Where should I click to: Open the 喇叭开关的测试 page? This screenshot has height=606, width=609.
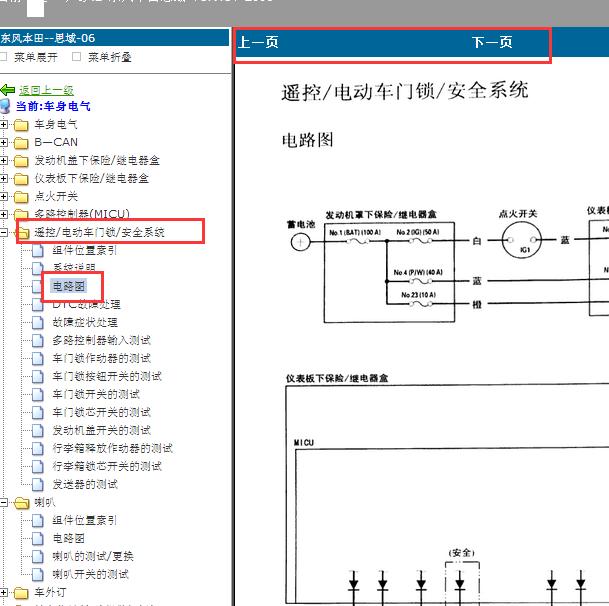coord(90,574)
